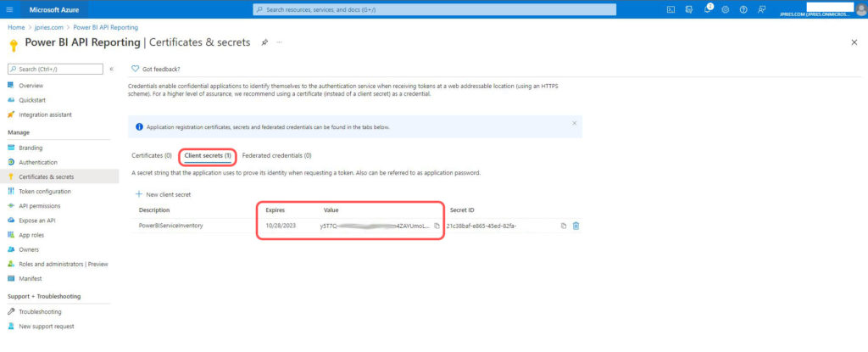This screenshot has height=352, width=868.
Task: Copy the client secret value
Action: [437, 226]
